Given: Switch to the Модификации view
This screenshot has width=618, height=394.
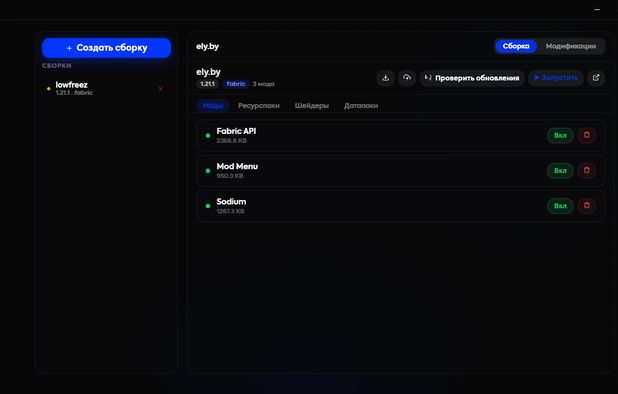Looking at the screenshot, I should click(571, 46).
